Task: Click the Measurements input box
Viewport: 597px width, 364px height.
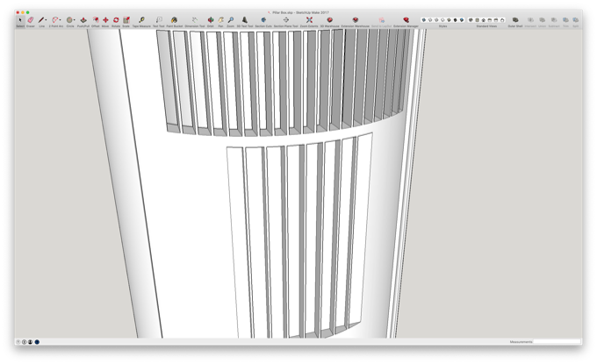Action: click(557, 341)
